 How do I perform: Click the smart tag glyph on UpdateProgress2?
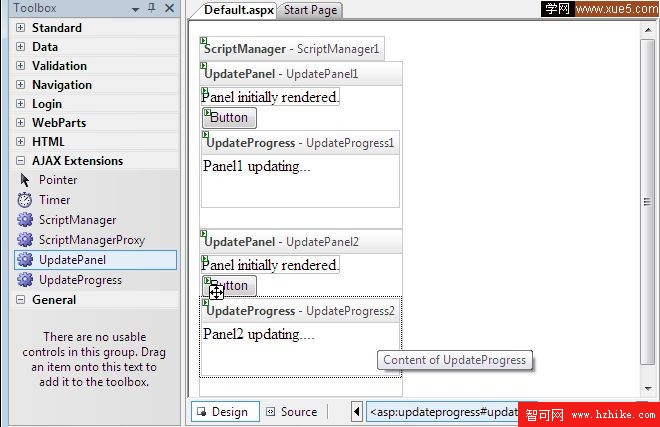205,302
